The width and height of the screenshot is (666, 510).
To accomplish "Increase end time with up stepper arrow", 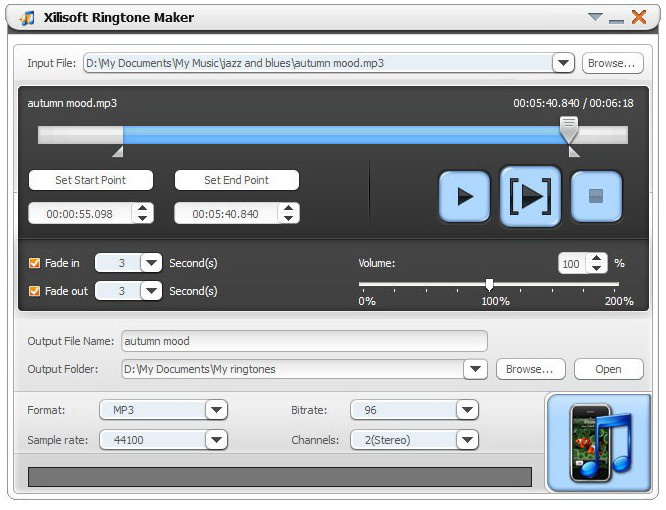I will pos(288,209).
